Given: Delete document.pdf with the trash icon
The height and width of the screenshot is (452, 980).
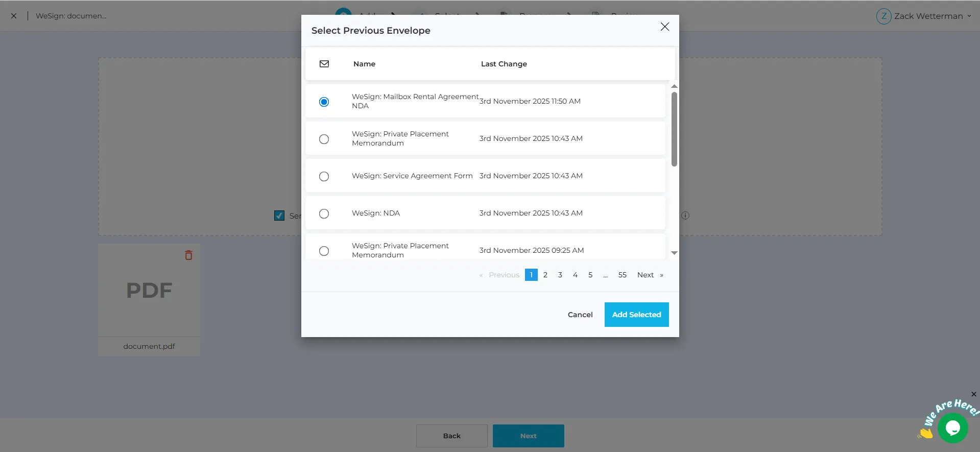Looking at the screenshot, I should [188, 255].
